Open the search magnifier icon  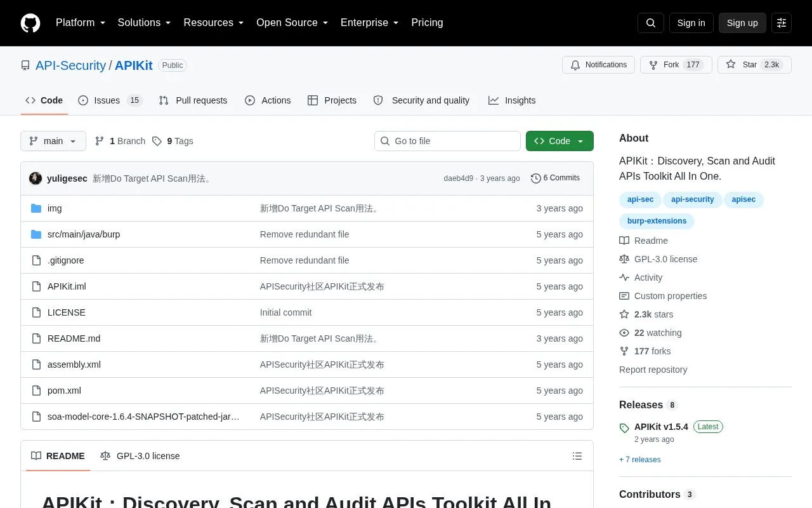[651, 23]
